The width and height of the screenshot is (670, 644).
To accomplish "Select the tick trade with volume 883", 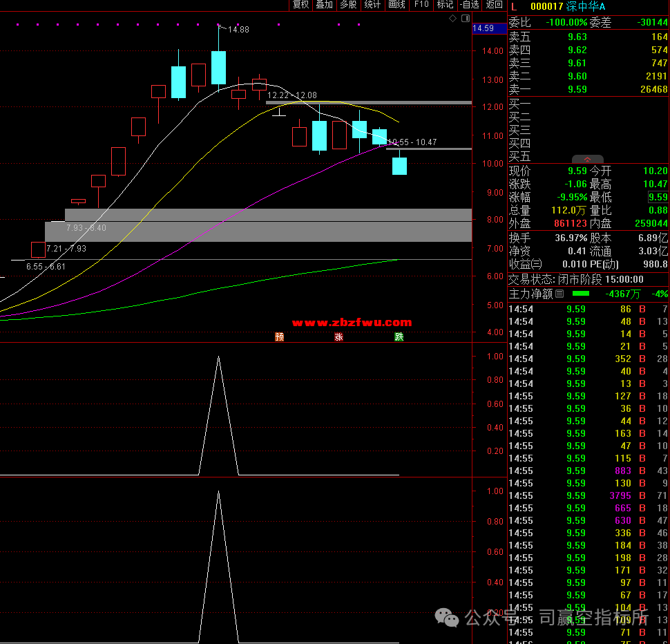I will (x=588, y=471).
